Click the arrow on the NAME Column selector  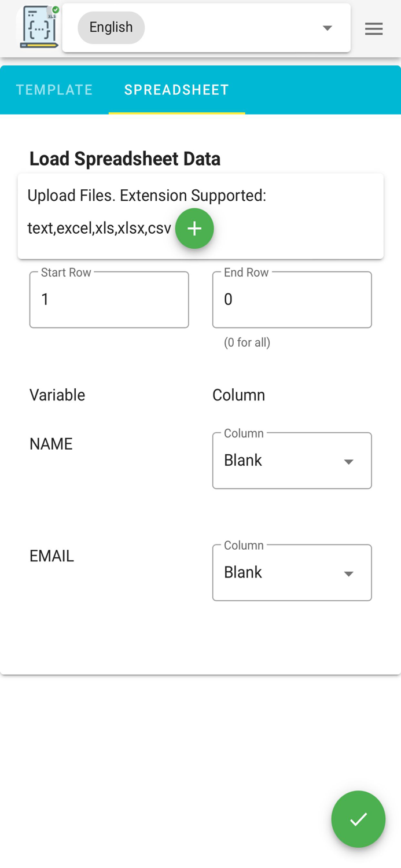[349, 461]
